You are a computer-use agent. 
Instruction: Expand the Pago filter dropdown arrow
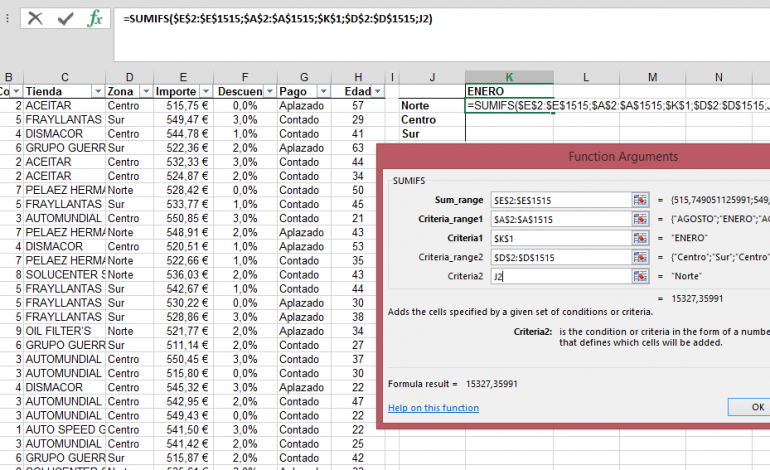(323, 91)
